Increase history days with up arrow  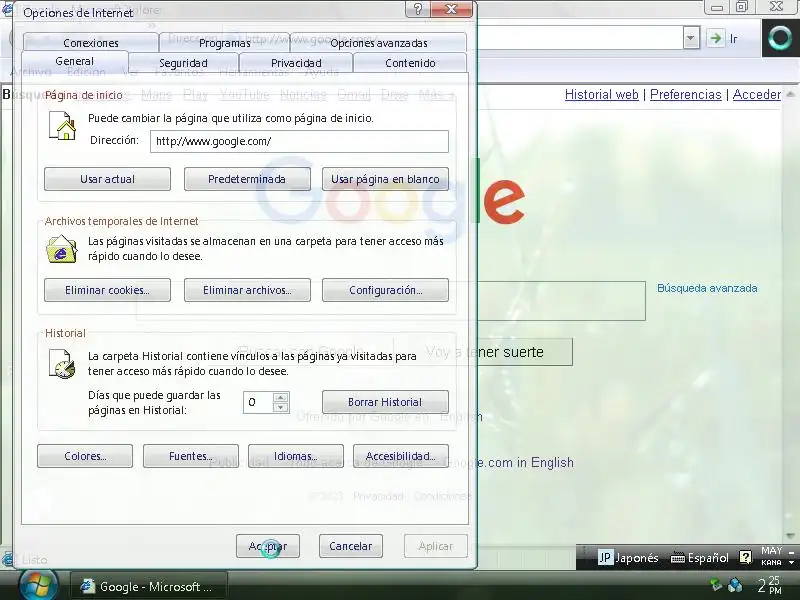click(281, 397)
